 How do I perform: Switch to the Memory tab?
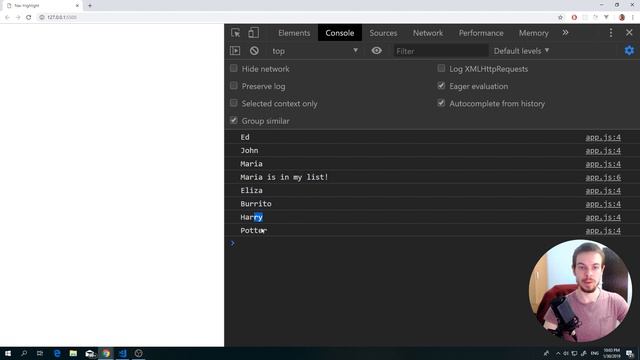(533, 33)
